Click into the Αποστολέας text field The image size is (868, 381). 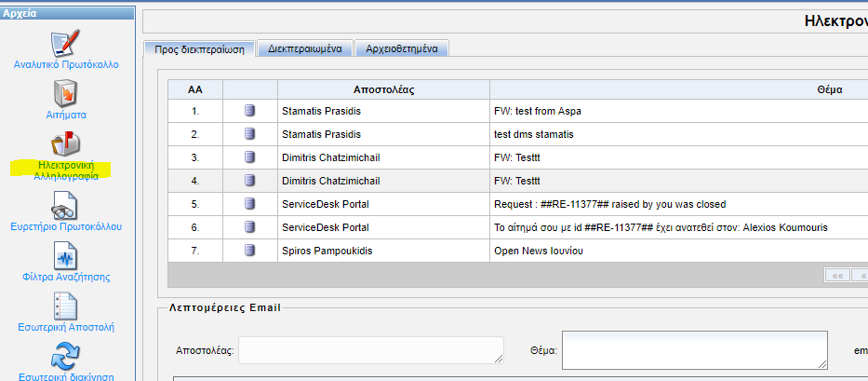[370, 349]
